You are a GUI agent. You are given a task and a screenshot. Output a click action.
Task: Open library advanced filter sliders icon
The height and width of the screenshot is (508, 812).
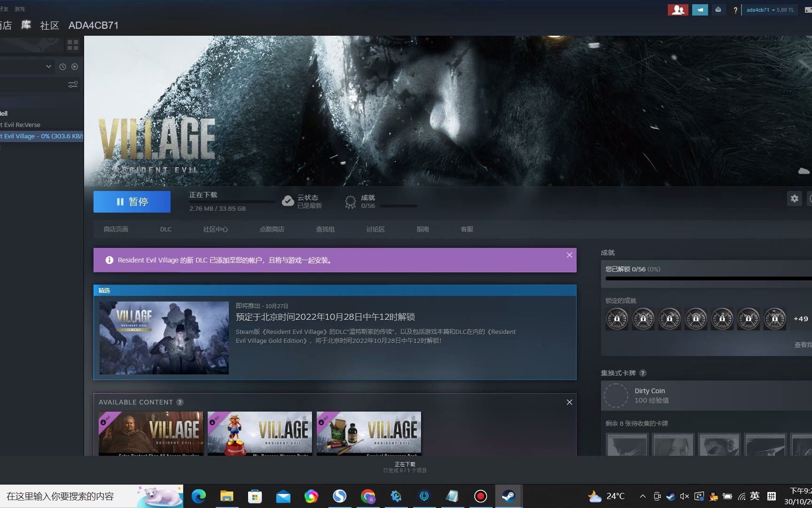point(73,85)
